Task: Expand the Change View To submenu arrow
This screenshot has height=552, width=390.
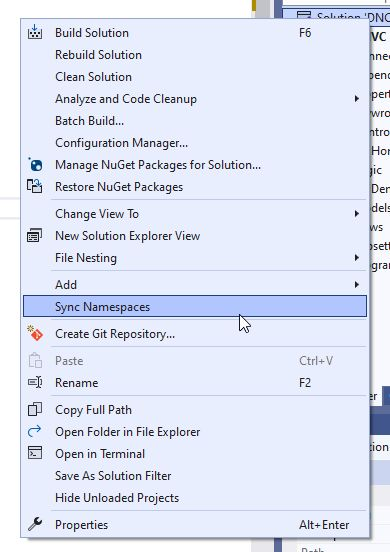Action: click(357, 214)
